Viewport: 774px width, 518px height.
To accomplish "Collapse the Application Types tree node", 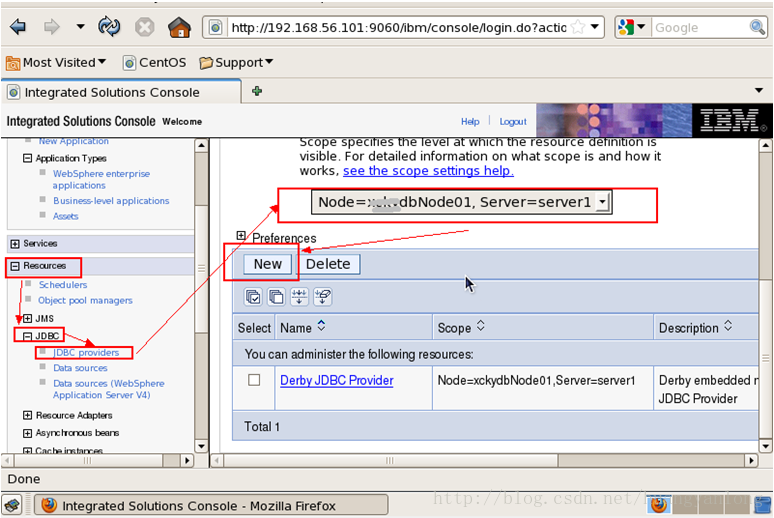I will tap(28, 159).
